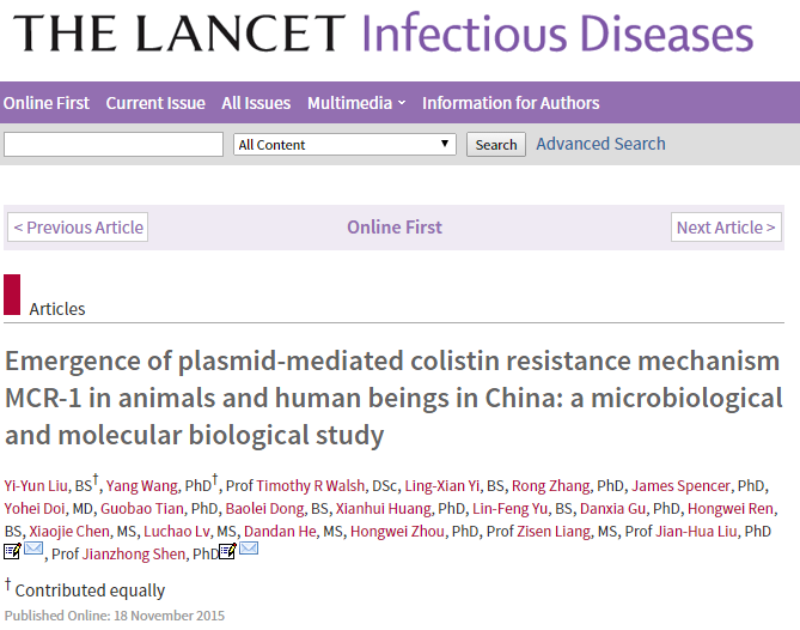
Task: Open affiliation note icon after Jianzhong Shen
Action: click(228, 551)
